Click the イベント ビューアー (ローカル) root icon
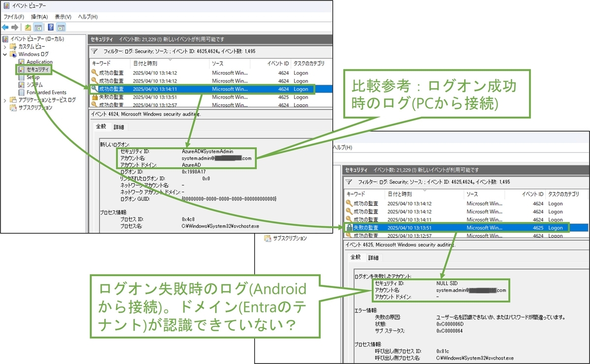 [5, 39]
